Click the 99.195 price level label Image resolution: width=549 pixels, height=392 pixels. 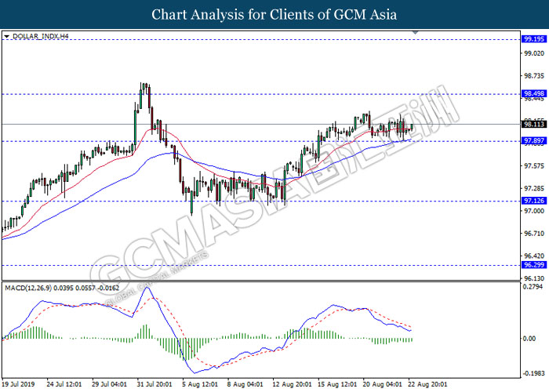click(534, 39)
